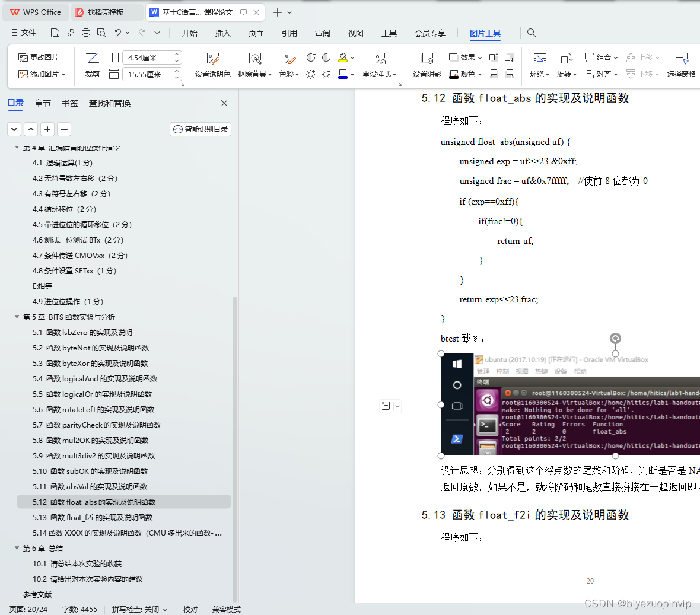Open the 抠除背景 tool
Image resolution: width=700 pixels, height=615 pixels.
[254, 65]
